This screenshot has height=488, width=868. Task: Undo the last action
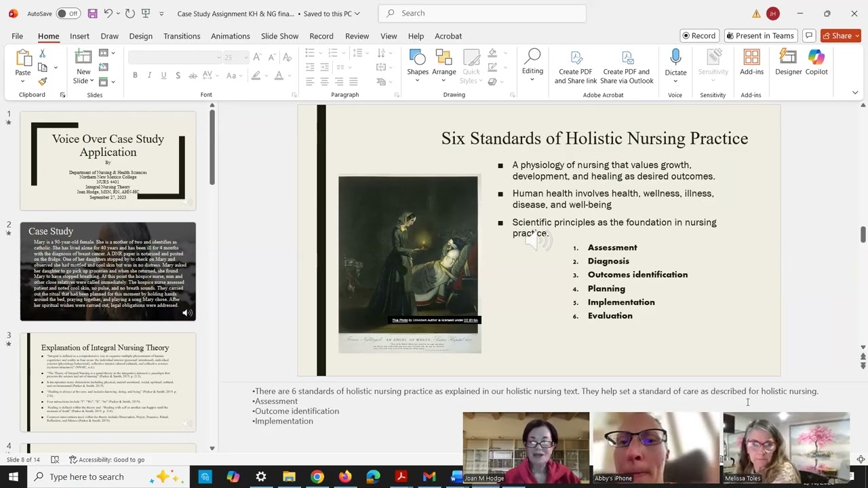[107, 14]
